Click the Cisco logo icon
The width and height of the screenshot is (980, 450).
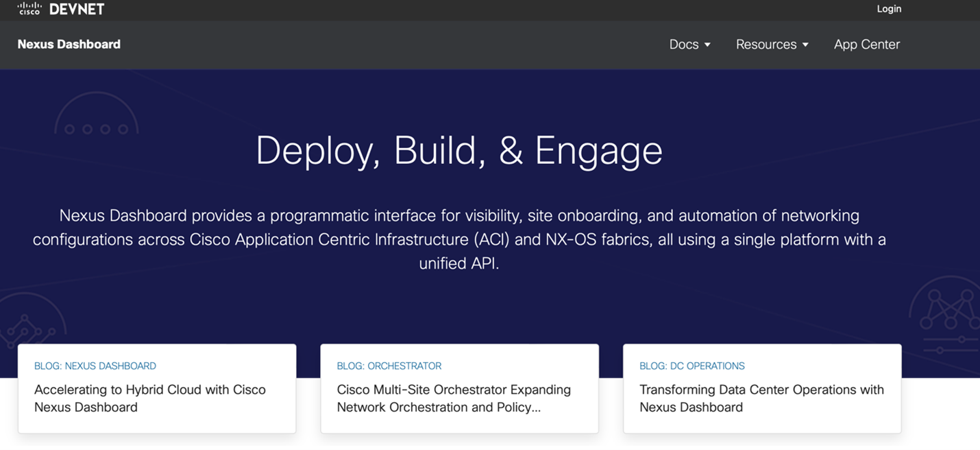tap(29, 9)
